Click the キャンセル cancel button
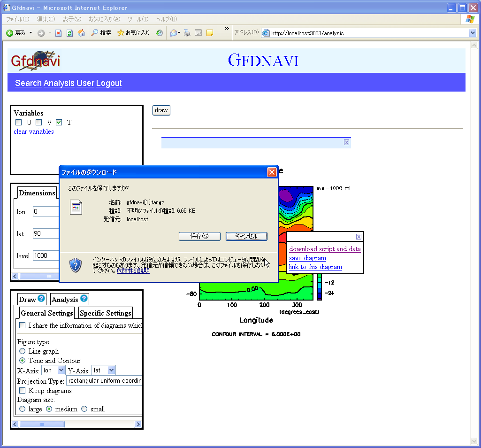 pyautogui.click(x=246, y=236)
